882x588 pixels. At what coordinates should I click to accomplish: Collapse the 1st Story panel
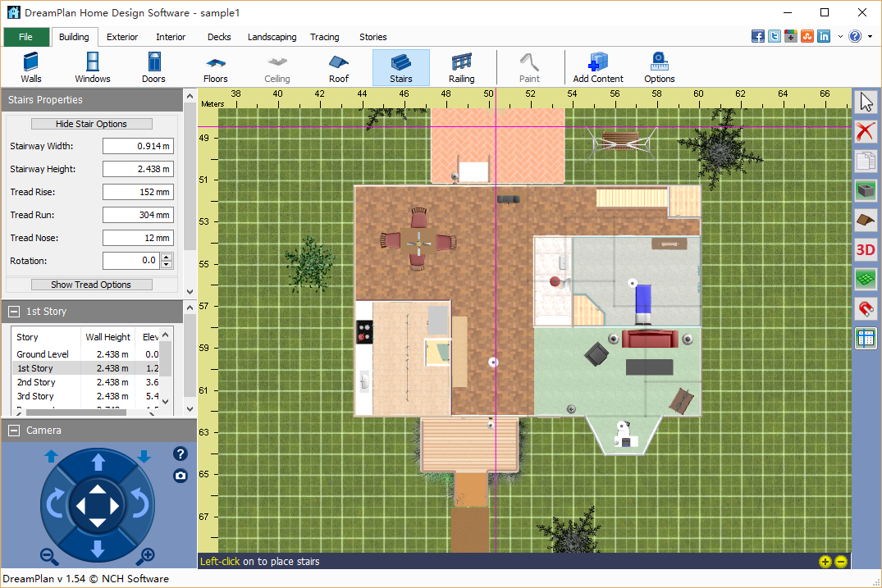pos(14,312)
